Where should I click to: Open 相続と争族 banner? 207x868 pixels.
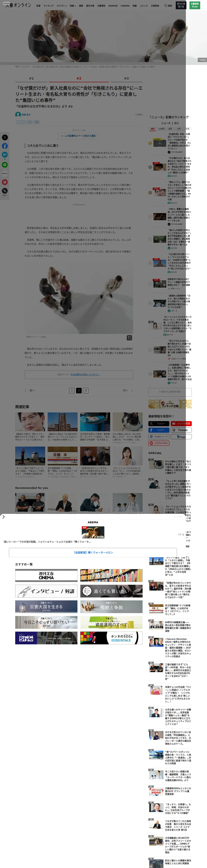(x=111, y=607)
